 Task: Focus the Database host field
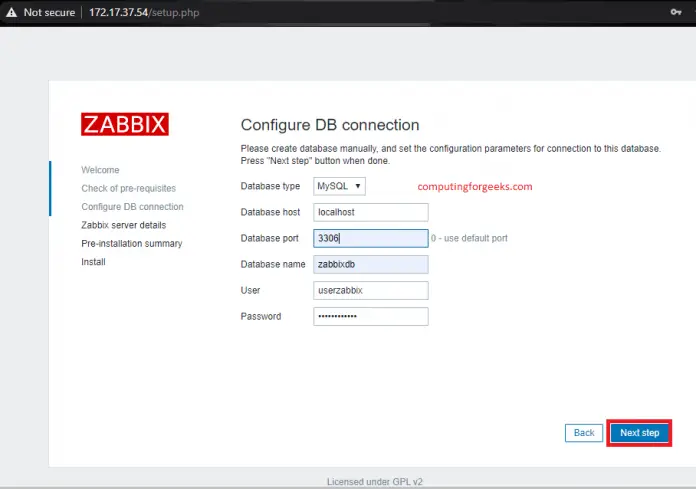(x=371, y=212)
